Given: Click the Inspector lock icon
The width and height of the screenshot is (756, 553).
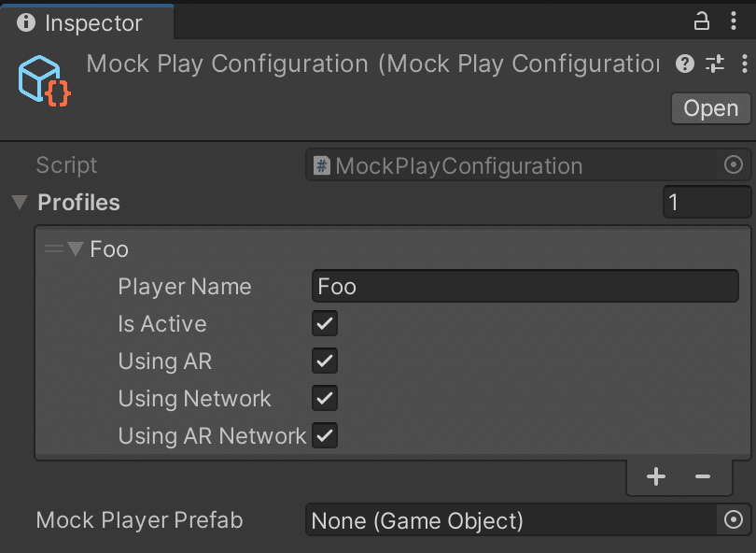Looking at the screenshot, I should pos(702,21).
